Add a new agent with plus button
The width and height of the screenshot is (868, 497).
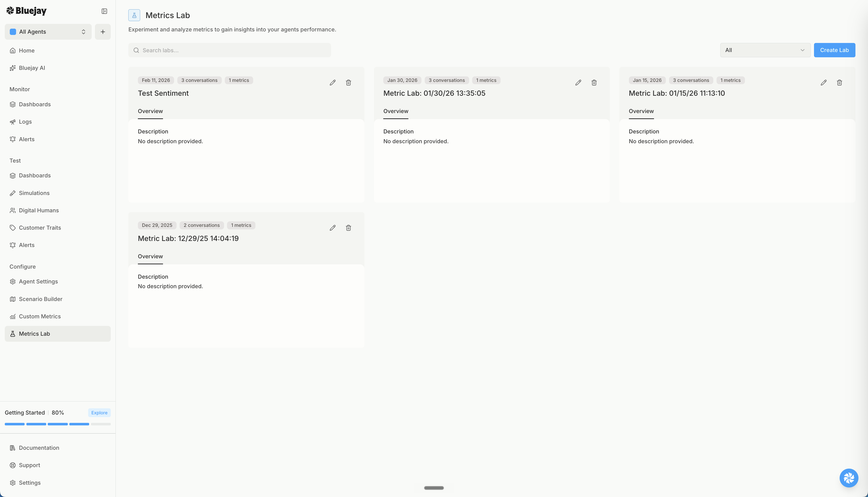[x=103, y=32]
